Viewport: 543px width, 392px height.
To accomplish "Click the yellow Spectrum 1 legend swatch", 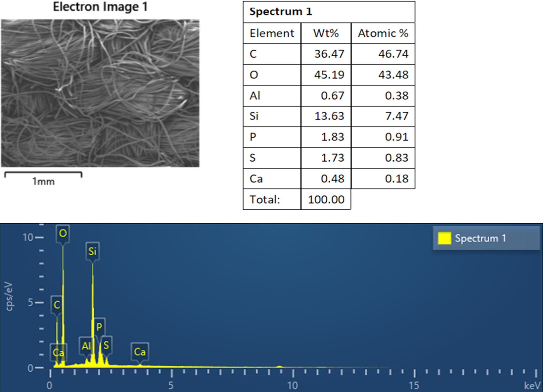I will 444,238.
